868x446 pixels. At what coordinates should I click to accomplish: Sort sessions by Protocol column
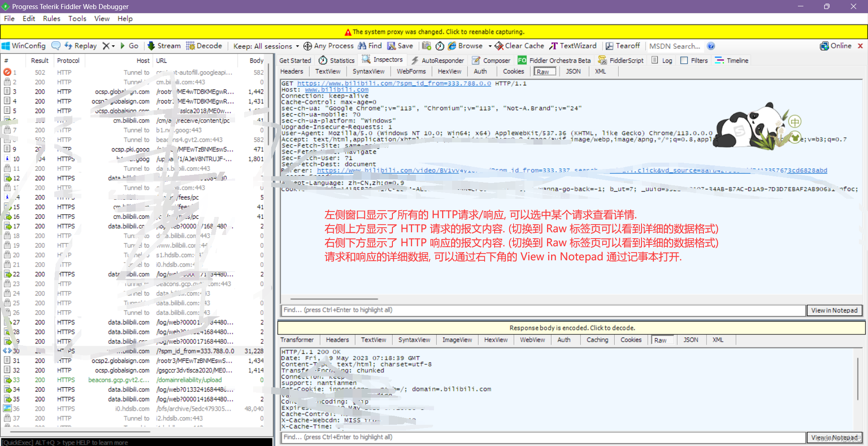coord(68,61)
